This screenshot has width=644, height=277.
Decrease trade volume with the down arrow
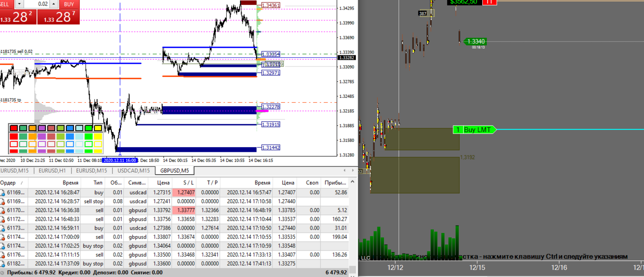[x=19, y=3]
